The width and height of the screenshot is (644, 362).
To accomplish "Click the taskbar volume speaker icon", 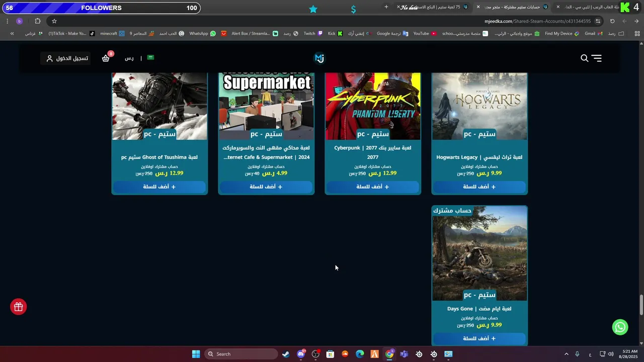I will tap(611, 354).
